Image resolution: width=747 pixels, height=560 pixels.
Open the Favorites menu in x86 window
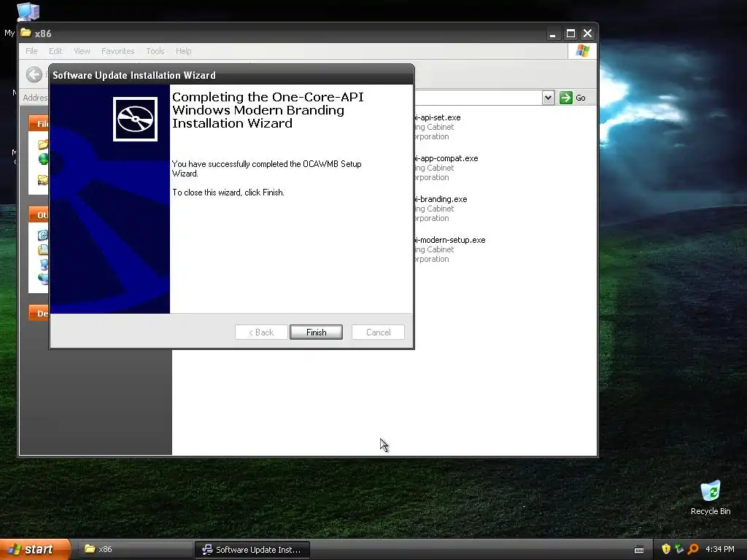[x=117, y=51]
